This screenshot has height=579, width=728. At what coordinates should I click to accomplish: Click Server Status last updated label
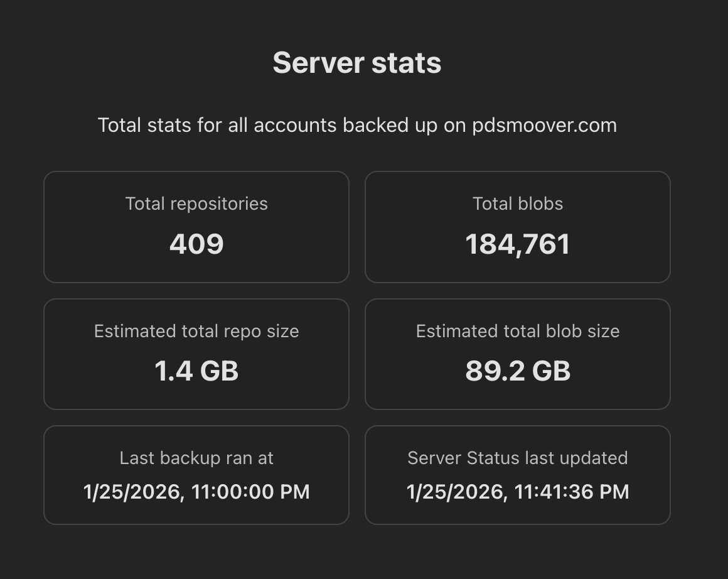click(x=518, y=458)
